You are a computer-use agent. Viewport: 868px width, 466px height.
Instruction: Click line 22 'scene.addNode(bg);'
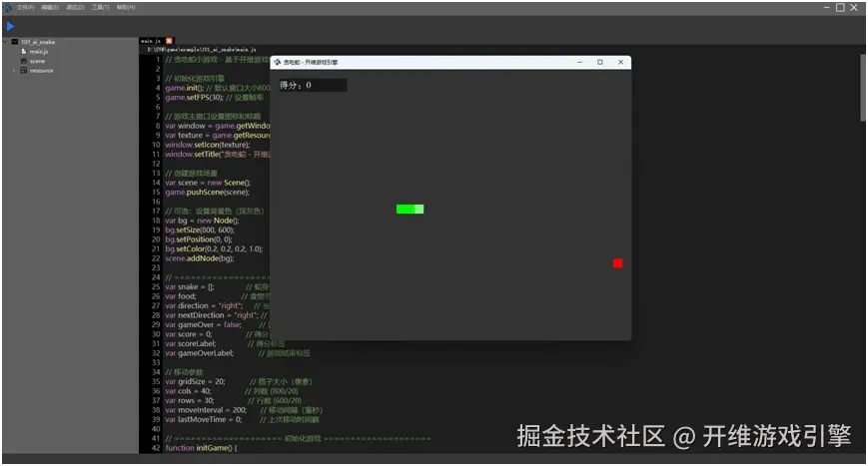tap(200, 258)
